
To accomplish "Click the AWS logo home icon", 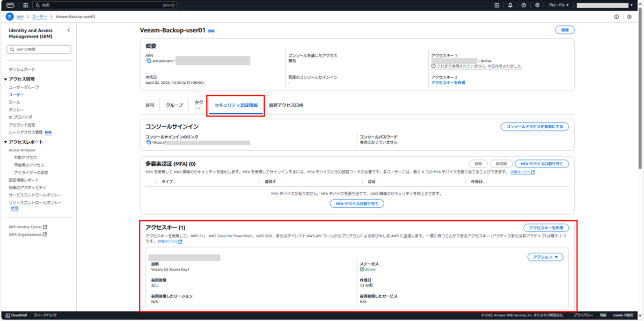I will click(11, 5).
